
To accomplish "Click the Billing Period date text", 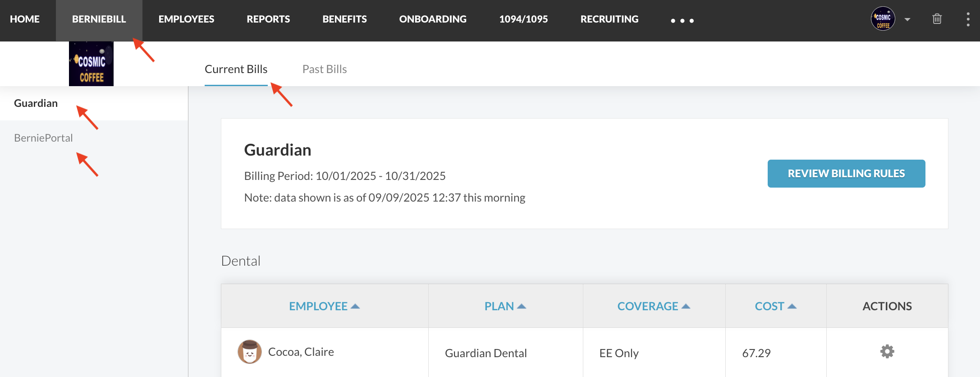I will 345,176.
